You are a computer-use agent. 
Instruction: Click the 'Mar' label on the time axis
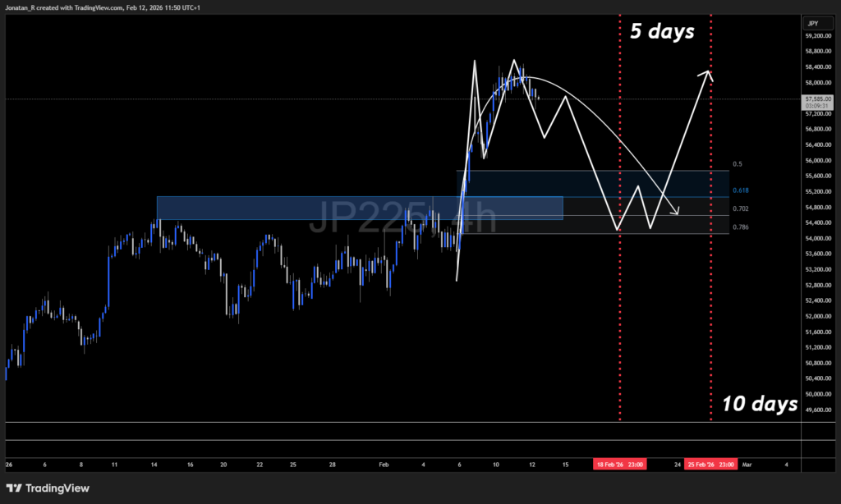(747, 464)
